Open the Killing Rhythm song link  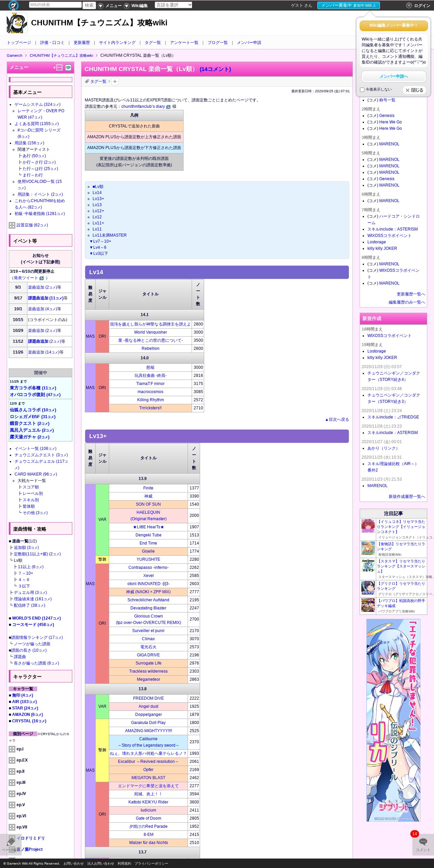pyautogui.click(x=150, y=400)
